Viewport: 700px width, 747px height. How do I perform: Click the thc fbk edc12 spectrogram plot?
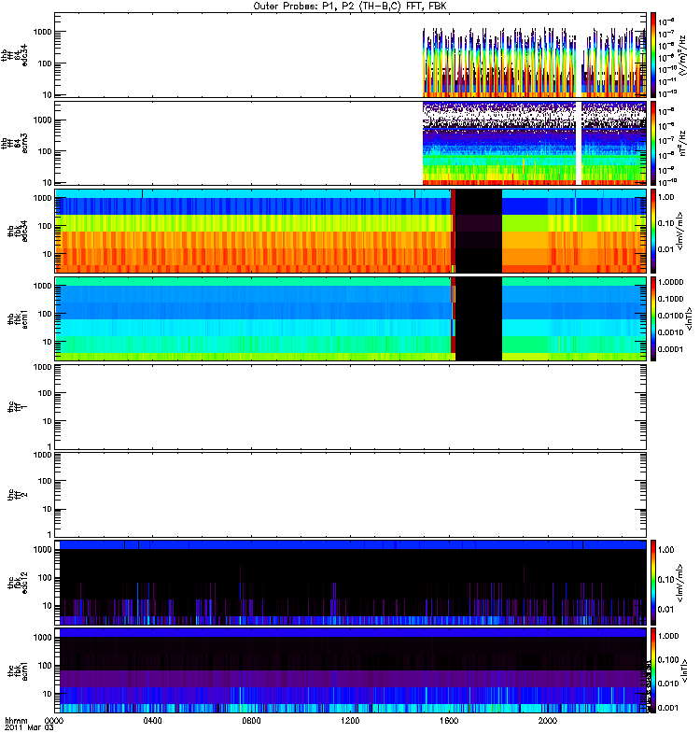click(353, 582)
